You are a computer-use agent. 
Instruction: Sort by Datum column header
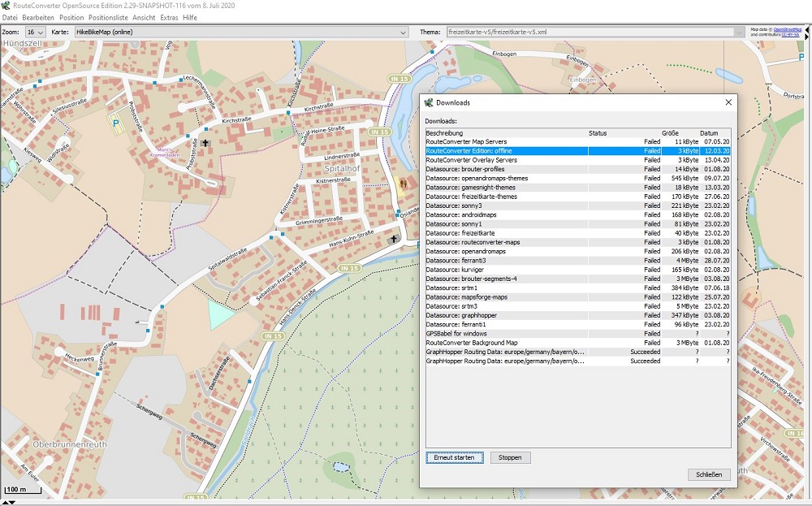(715, 133)
